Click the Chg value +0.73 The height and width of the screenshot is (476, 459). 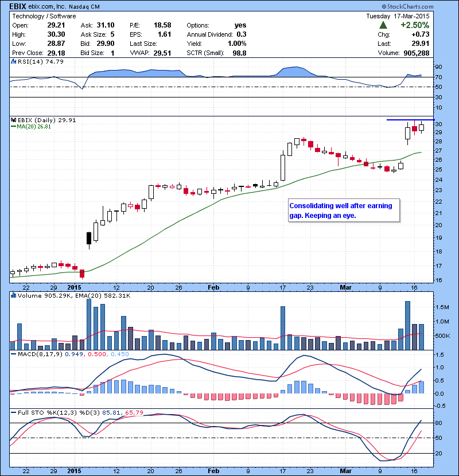421,34
